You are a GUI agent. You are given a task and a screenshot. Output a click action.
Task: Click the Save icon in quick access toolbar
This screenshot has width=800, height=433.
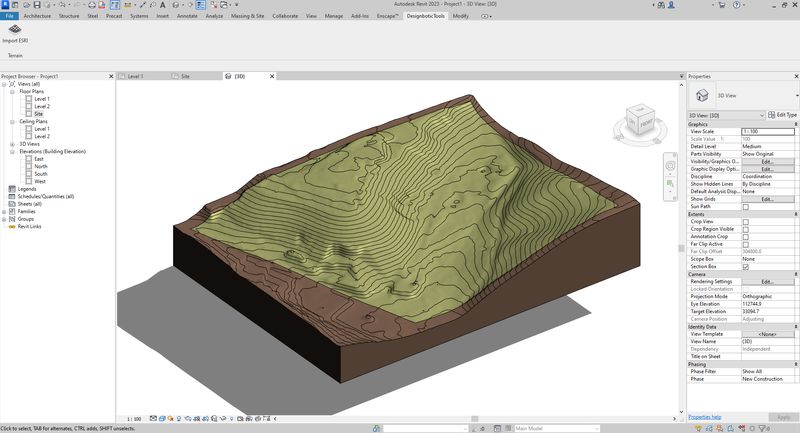point(37,5)
